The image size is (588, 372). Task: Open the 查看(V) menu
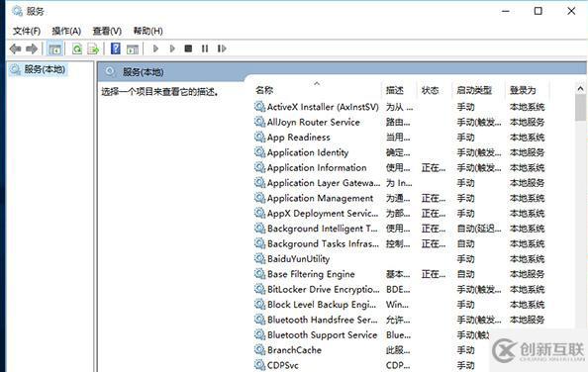click(x=107, y=31)
